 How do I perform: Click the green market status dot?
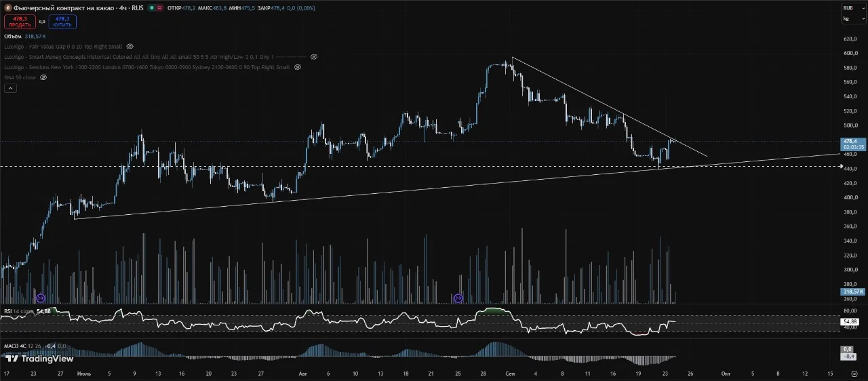click(x=151, y=7)
